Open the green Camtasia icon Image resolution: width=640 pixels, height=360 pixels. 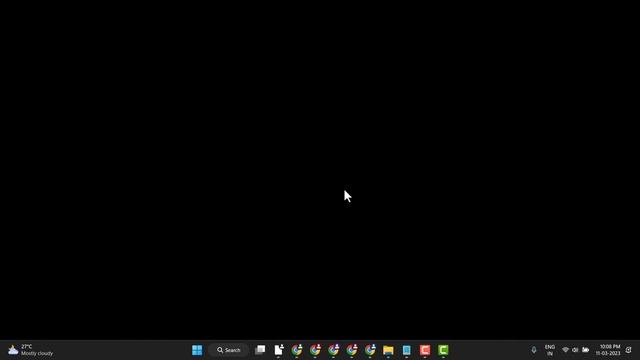(x=443, y=350)
